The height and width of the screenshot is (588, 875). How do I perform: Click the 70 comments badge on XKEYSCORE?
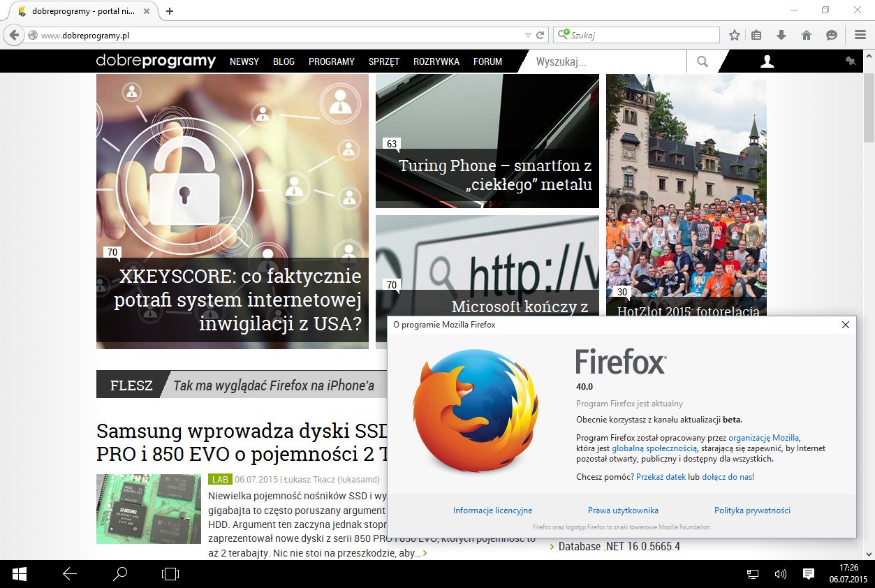click(112, 252)
